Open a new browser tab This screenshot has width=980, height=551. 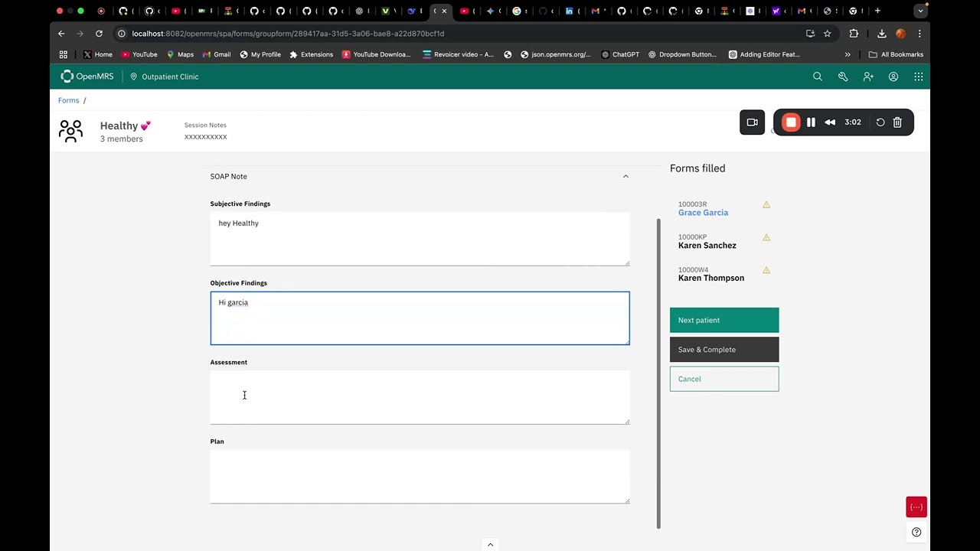pos(877,11)
